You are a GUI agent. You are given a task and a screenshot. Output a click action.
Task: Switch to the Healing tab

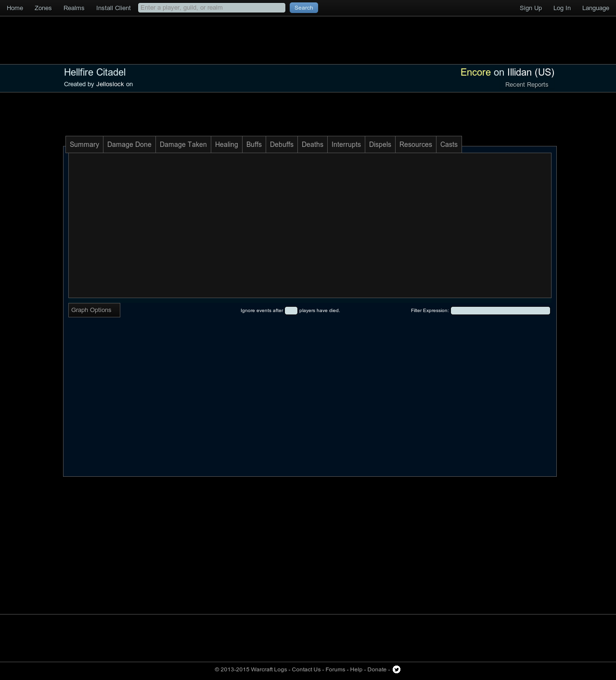point(227,144)
